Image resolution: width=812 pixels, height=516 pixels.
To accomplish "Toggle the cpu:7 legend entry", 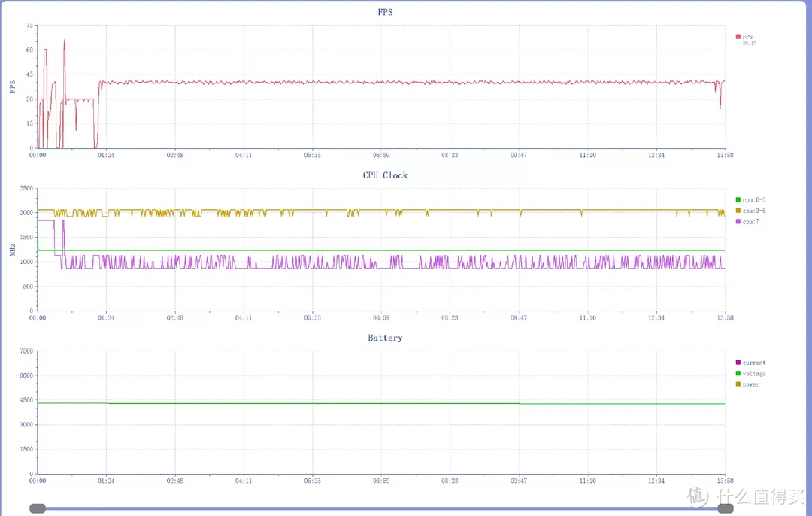I will click(x=747, y=221).
